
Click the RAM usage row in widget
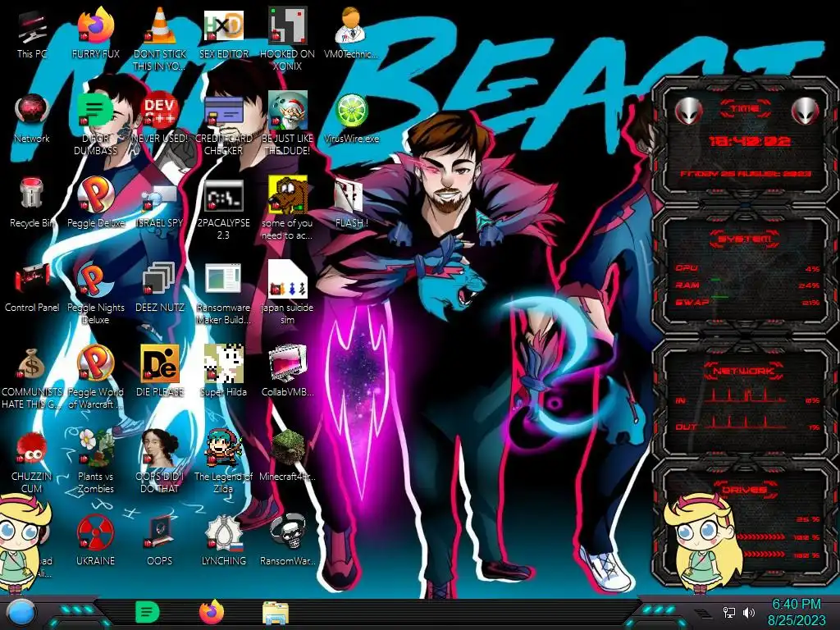(746, 285)
